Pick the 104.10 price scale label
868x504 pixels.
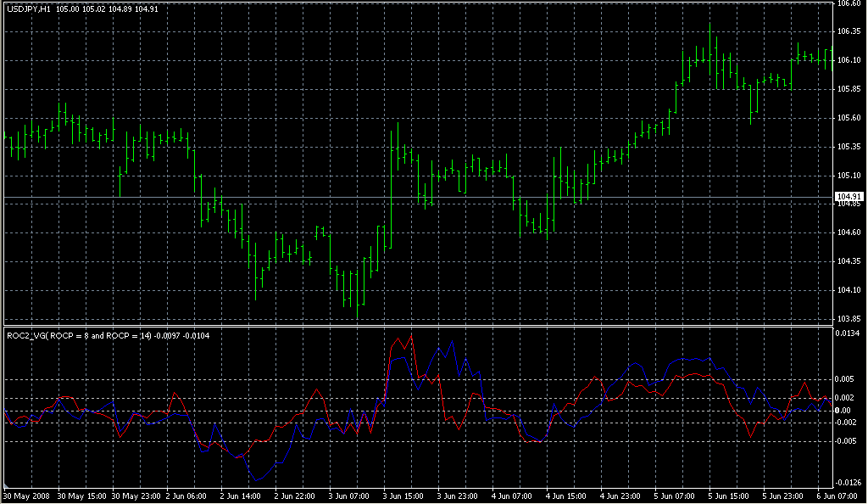pos(849,291)
